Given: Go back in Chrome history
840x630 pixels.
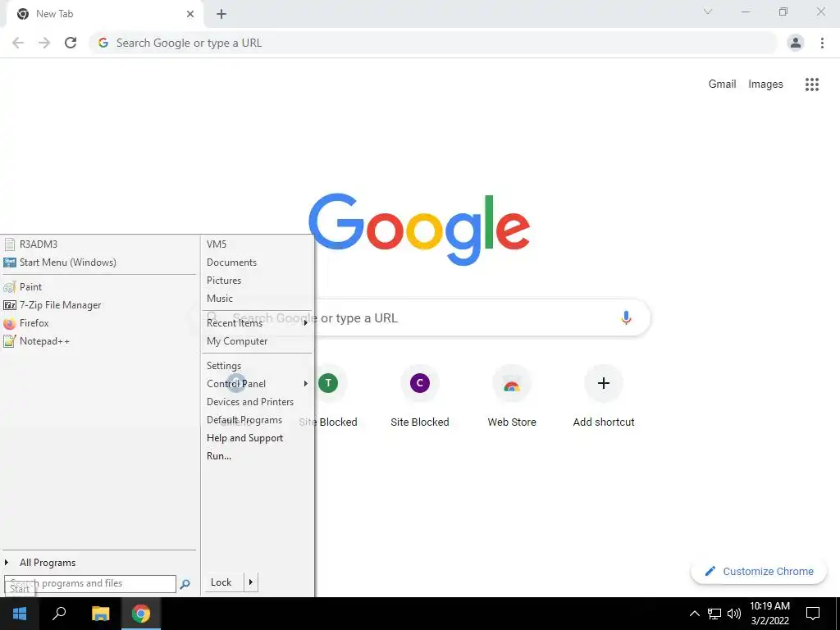Looking at the screenshot, I should pyautogui.click(x=18, y=43).
